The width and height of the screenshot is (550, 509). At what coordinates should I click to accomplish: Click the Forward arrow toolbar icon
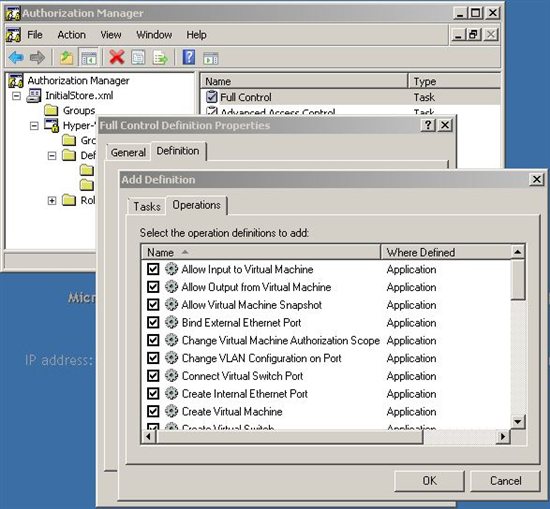(x=37, y=58)
